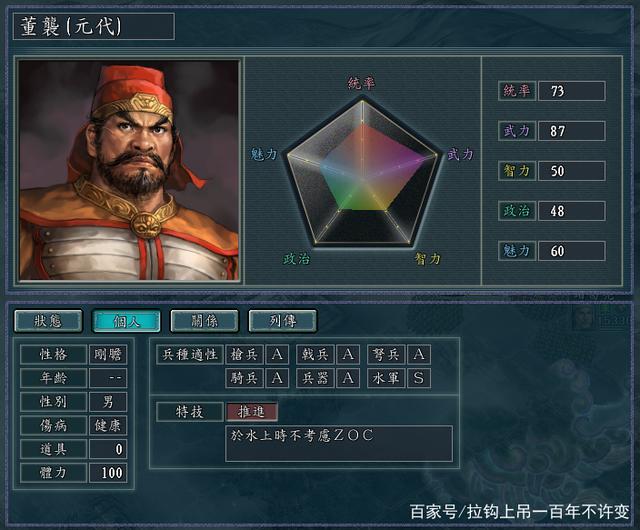640x530 pixels.
Task: Click the 兵器 aptitude cell
Action: tap(315, 378)
